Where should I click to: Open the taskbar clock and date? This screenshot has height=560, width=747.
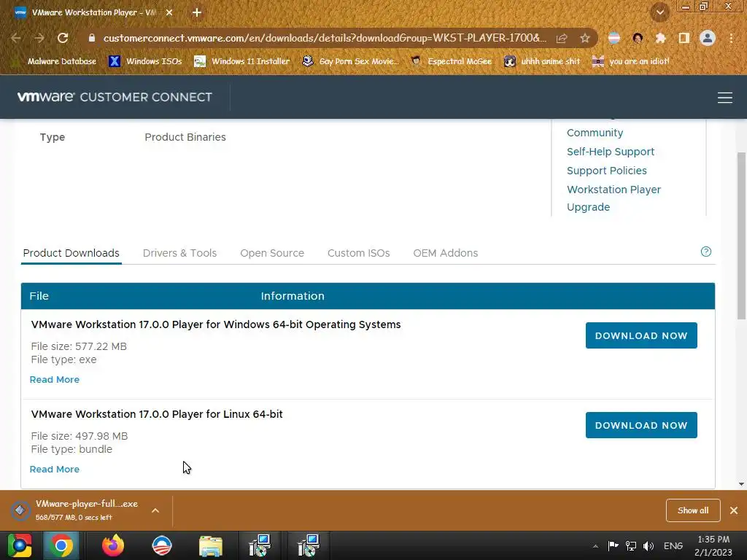(713, 545)
